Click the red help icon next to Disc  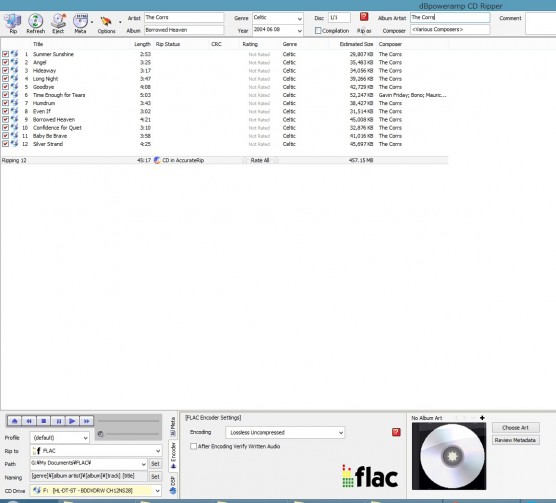364,17
